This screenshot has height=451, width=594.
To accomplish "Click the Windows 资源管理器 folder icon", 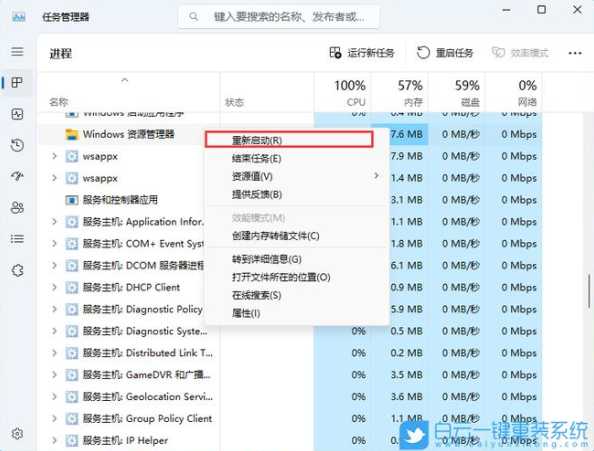I will click(x=72, y=134).
